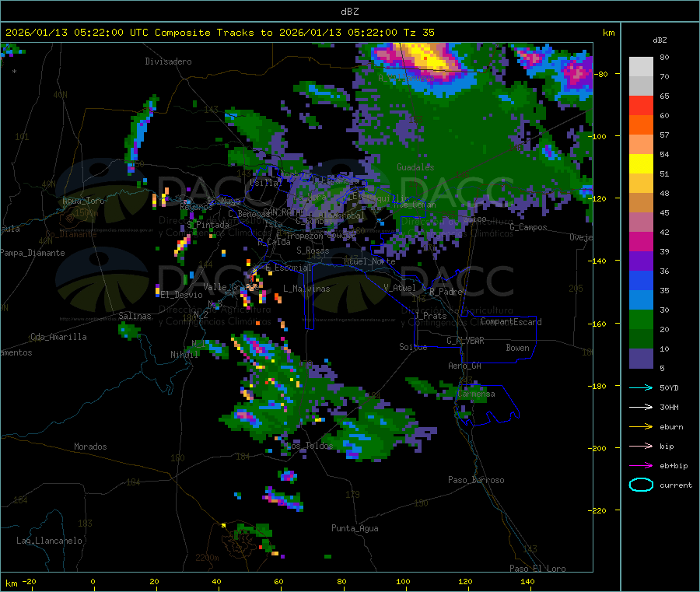Click the dBZ heading above color scale
Viewport: 700px width, 592px height.
coord(660,40)
